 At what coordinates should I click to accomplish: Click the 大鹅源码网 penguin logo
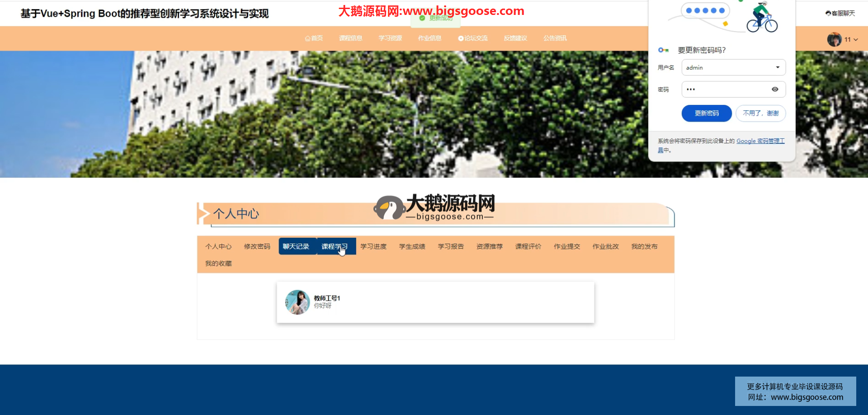coord(388,208)
